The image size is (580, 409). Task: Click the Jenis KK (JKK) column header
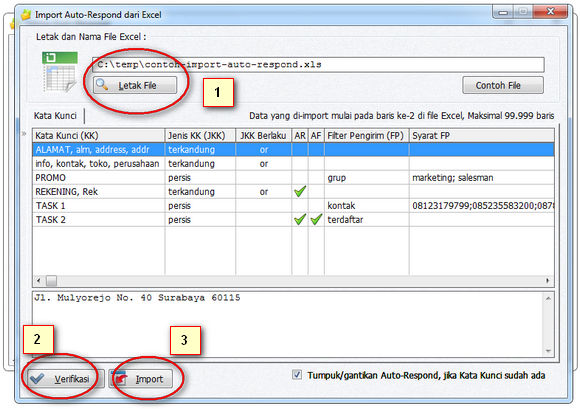(x=200, y=136)
